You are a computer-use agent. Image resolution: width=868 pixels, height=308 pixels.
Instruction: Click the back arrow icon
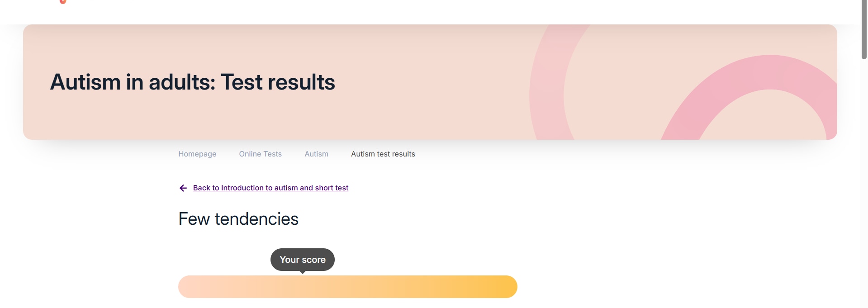(183, 188)
